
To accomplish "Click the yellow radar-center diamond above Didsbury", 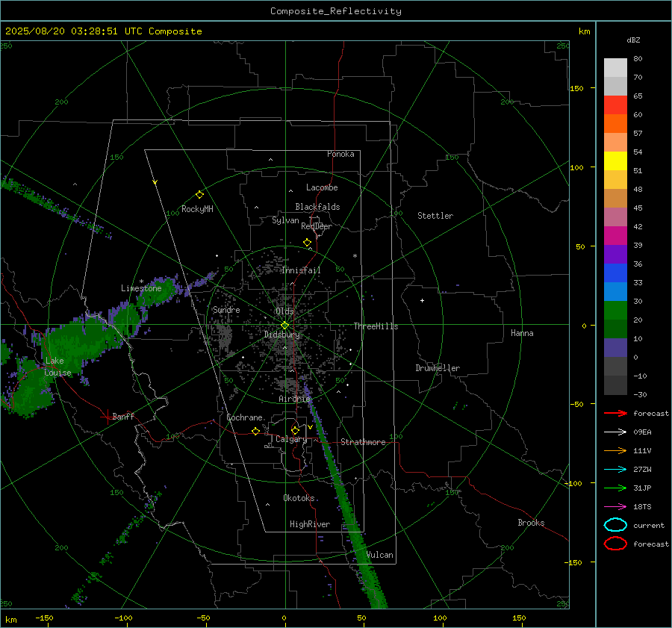I will 284,326.
